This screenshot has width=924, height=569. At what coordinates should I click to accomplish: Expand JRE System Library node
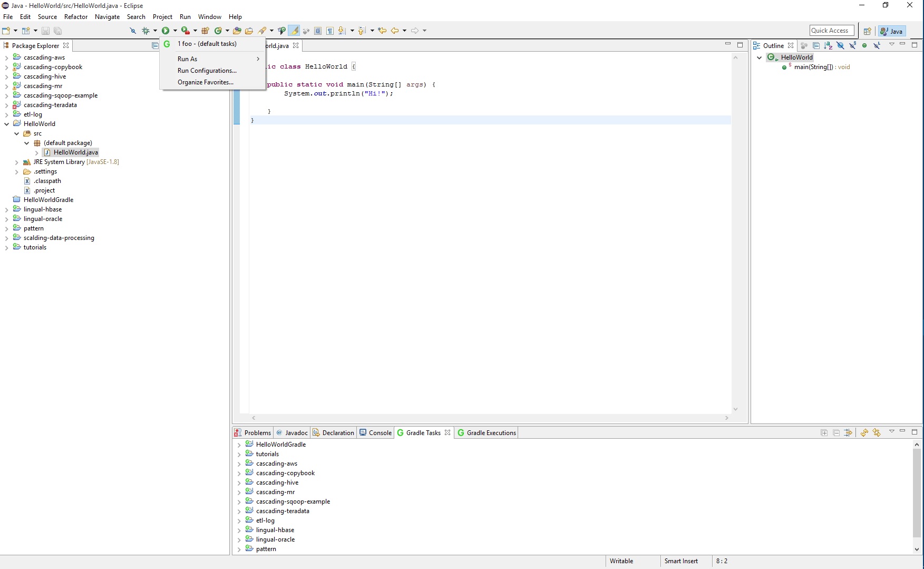coord(16,162)
